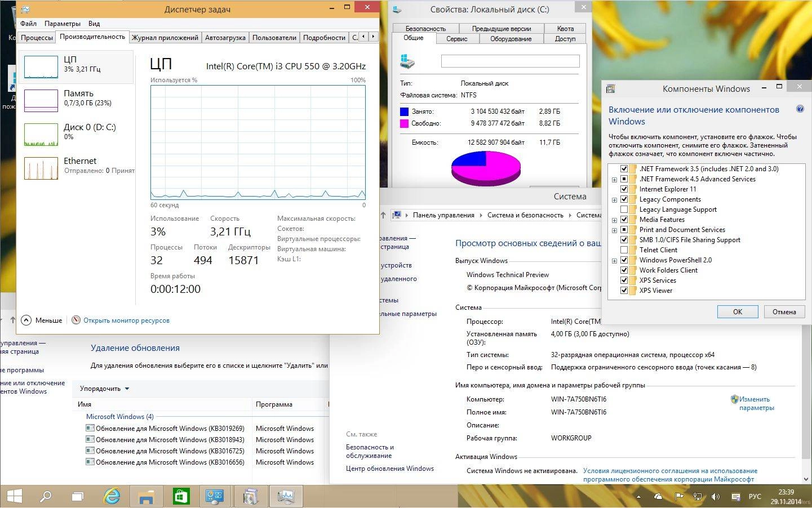Click the blue Занято color swatch

404,112
